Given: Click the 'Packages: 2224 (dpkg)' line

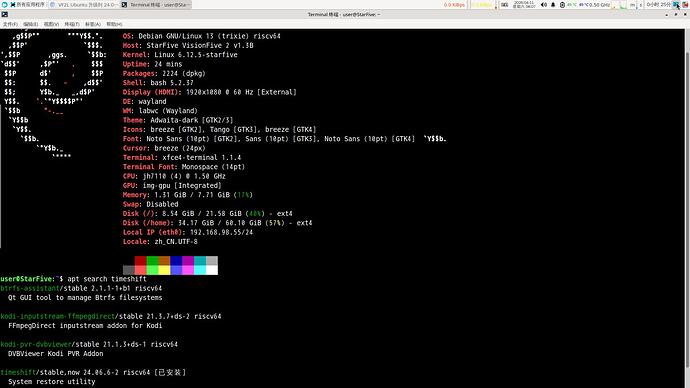Looking at the screenshot, I should pyautogui.click(x=164, y=73).
